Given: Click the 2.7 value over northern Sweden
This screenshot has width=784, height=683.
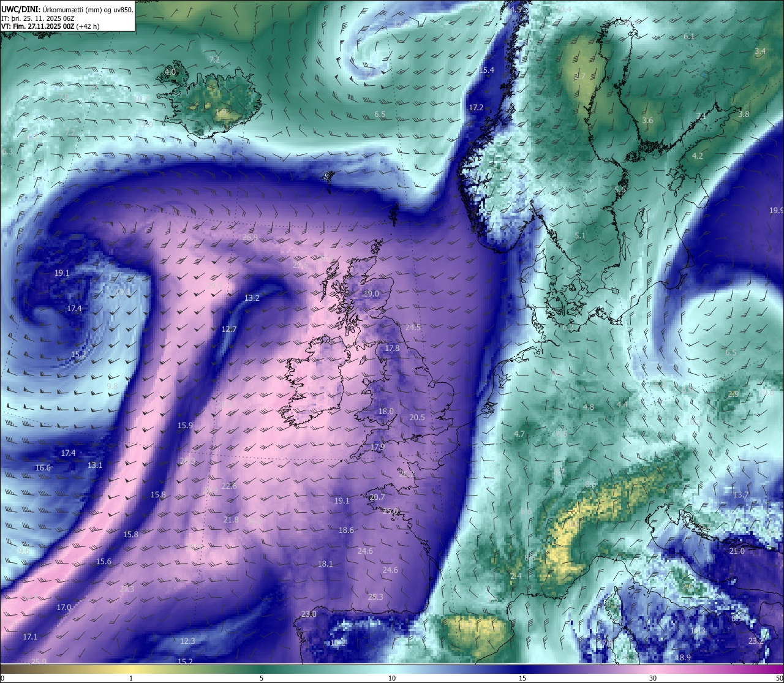Looking at the screenshot, I should (580, 77).
